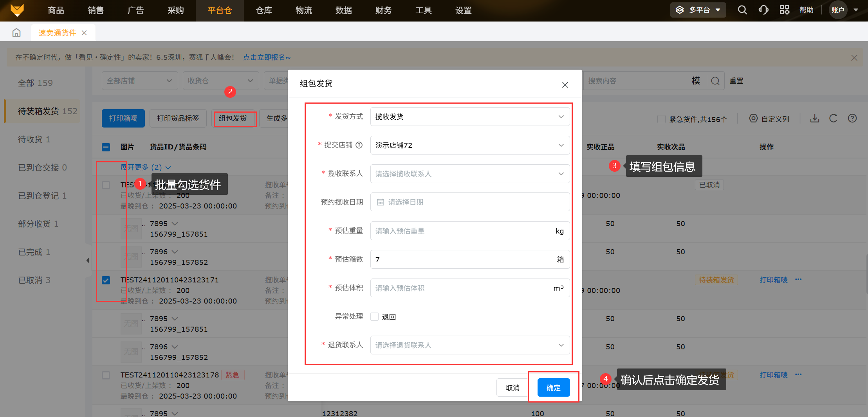Enable the 退回 exception handling checkbox

point(375,317)
